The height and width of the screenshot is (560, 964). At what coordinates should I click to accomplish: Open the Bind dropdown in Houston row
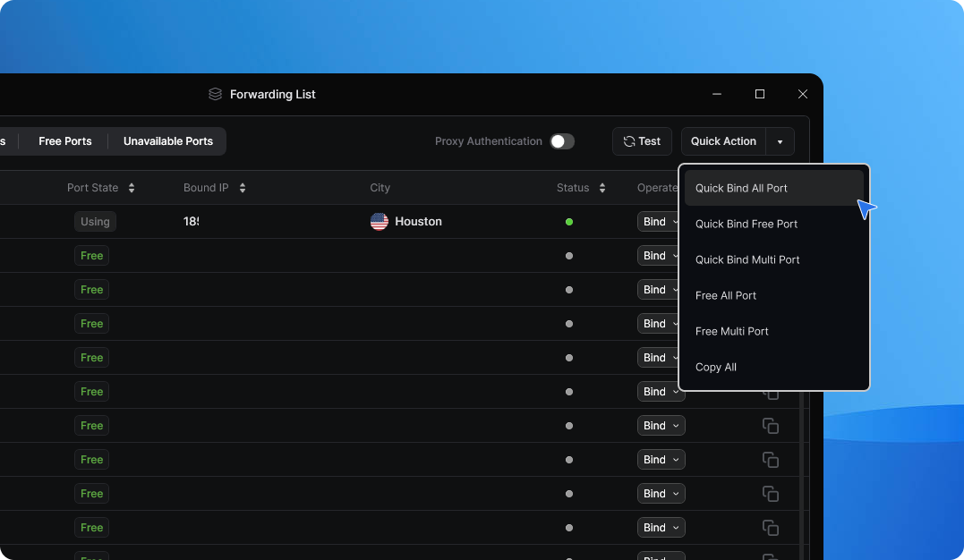661,222
